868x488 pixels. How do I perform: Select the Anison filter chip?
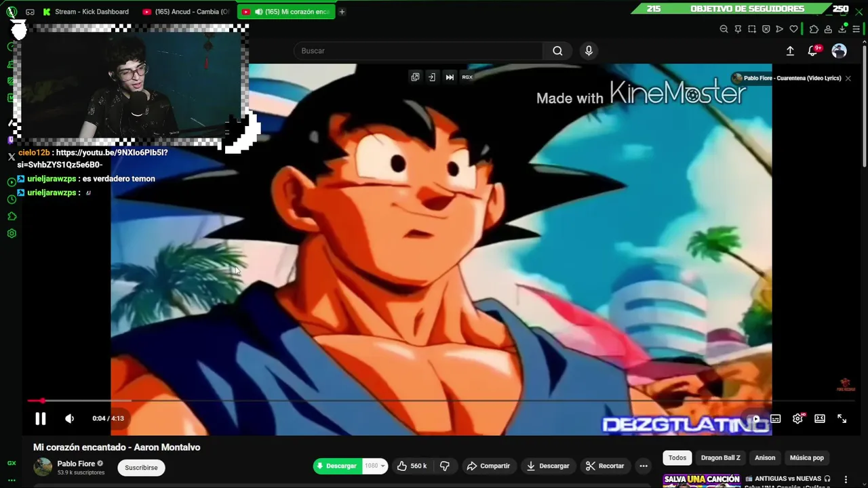point(765,457)
